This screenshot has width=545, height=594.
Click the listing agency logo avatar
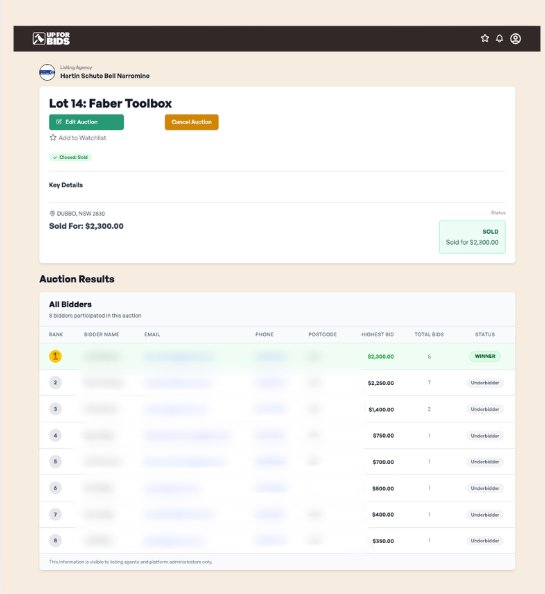[x=47, y=72]
